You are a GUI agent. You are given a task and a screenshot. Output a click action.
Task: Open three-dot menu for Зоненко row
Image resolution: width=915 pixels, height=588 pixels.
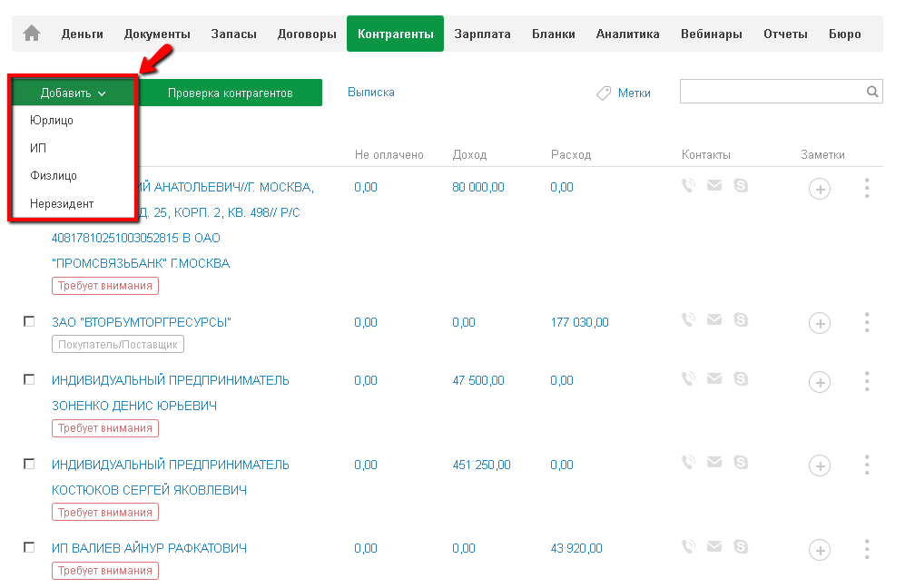pyautogui.click(x=867, y=381)
